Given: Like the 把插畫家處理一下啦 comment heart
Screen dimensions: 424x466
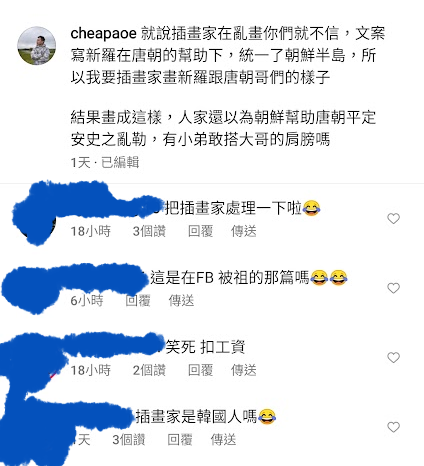Looking at the screenshot, I should tap(393, 218).
